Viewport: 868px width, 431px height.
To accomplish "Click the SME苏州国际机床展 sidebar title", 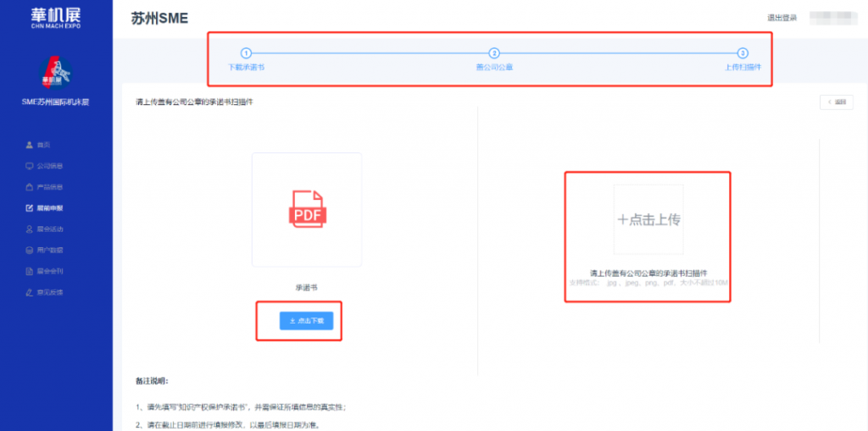I will tap(55, 102).
